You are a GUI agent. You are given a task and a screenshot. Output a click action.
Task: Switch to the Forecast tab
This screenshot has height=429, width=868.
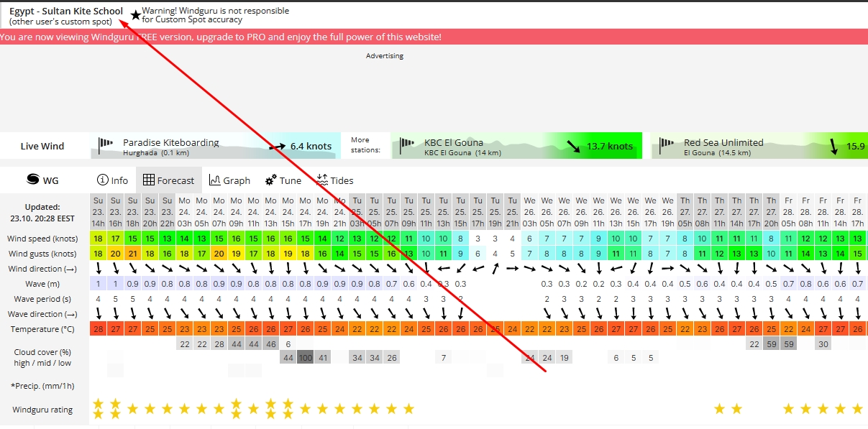point(168,180)
